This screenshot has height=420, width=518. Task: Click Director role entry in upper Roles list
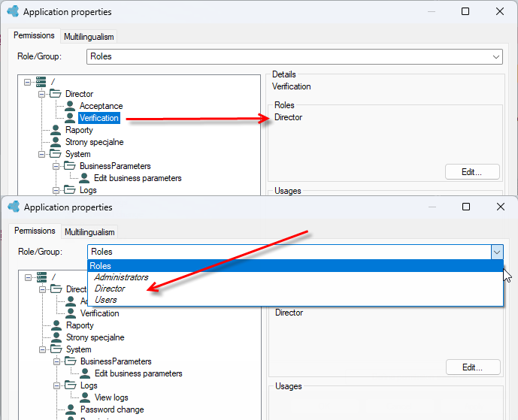click(289, 117)
